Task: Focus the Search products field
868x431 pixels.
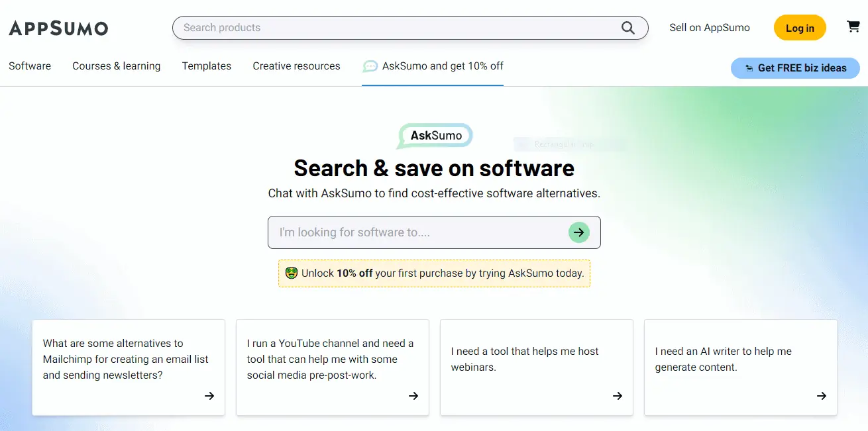Action: (410, 28)
